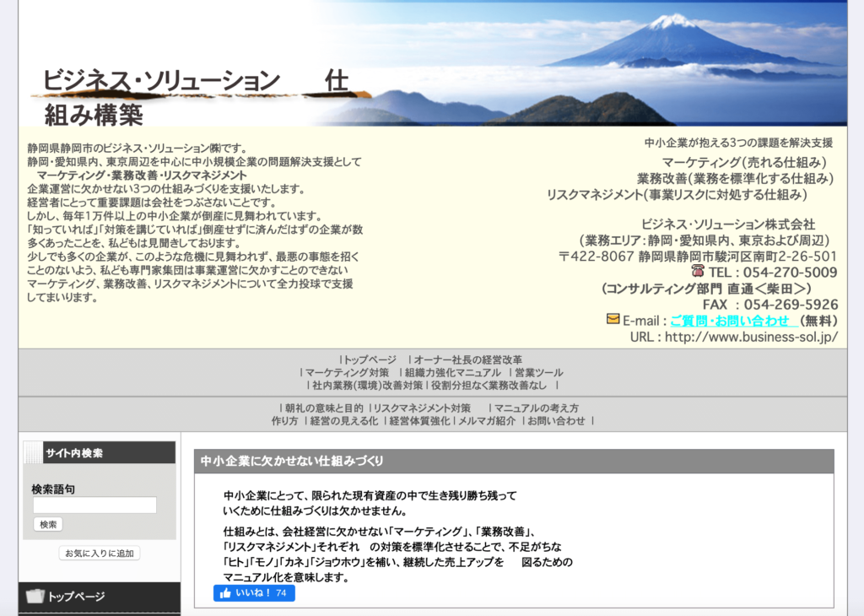Click the line リスクマネジメント(事業リスクに対処する仕組み)
The width and height of the screenshot is (864, 616).
677,194
